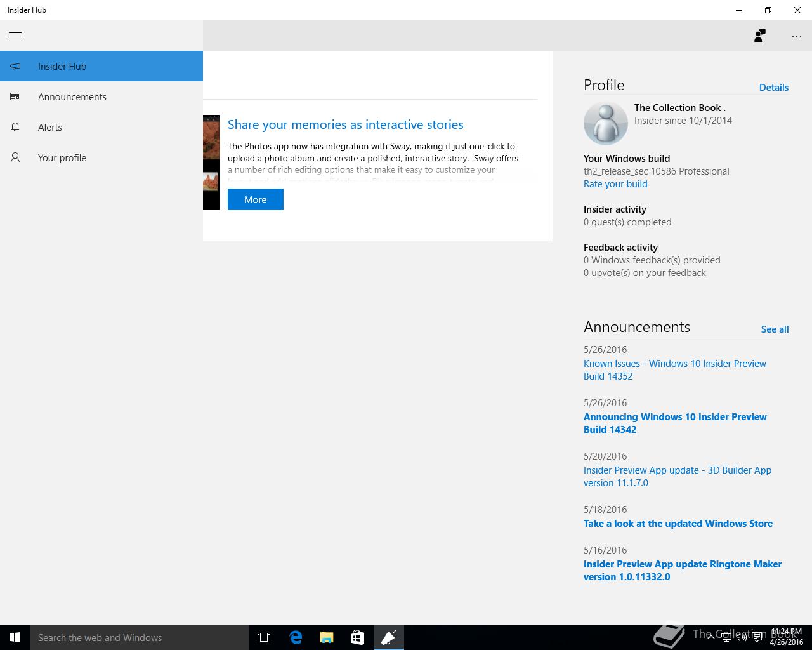Click the Your profile person icon
This screenshot has width=812, height=650.
tap(15, 157)
